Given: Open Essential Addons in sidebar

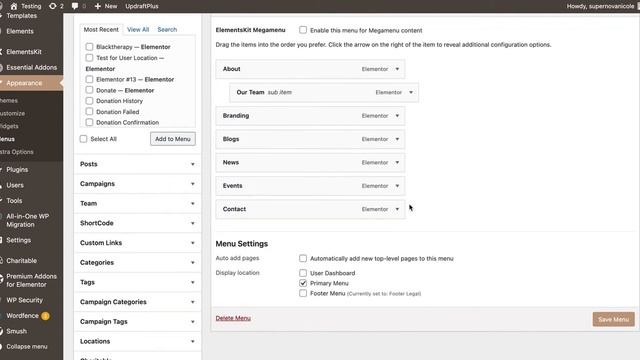Looking at the screenshot, I should click(31, 67).
